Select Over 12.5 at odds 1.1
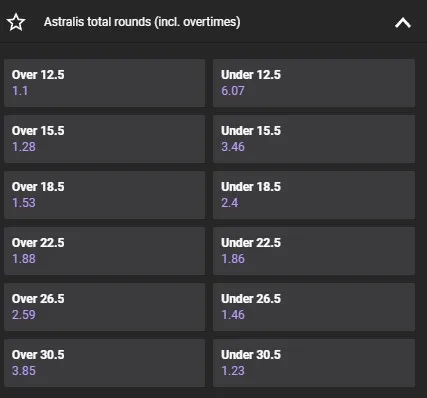Screen dimensions: 427x398 [104, 83]
